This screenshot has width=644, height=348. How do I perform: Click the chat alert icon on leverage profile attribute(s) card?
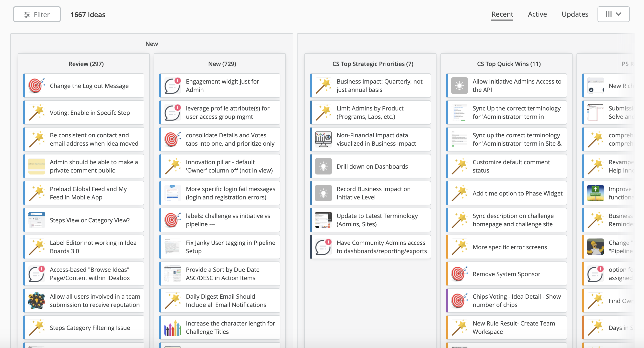172,113
